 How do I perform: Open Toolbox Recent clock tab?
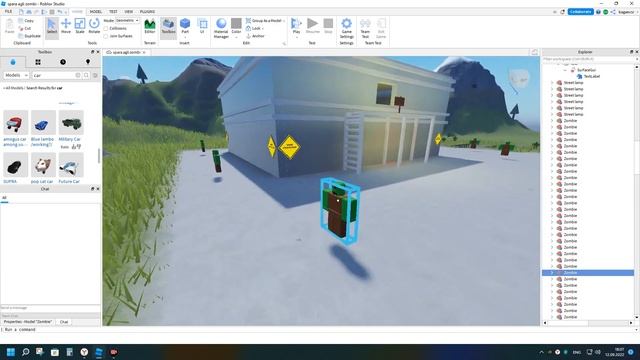pos(63,62)
